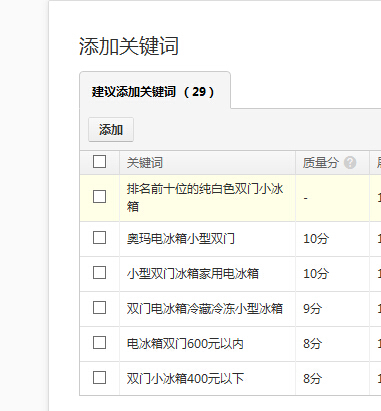This screenshot has width=381, height=411.
Task: Click the 9分 quality score cell
Action: tap(312, 309)
